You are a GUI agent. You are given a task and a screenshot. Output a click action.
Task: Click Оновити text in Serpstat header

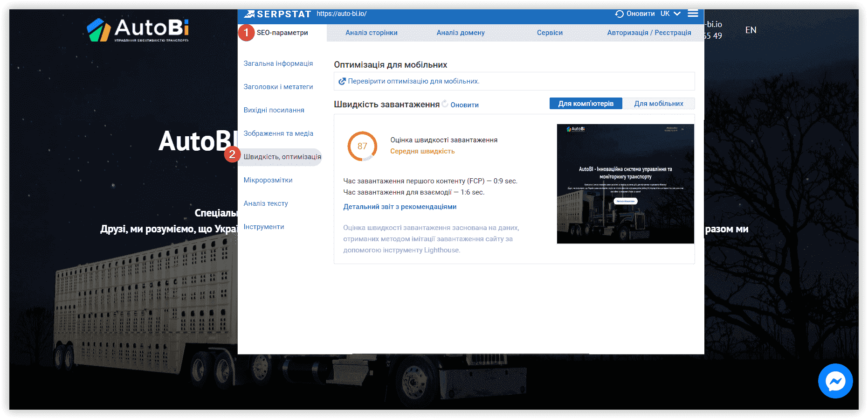pyautogui.click(x=641, y=14)
